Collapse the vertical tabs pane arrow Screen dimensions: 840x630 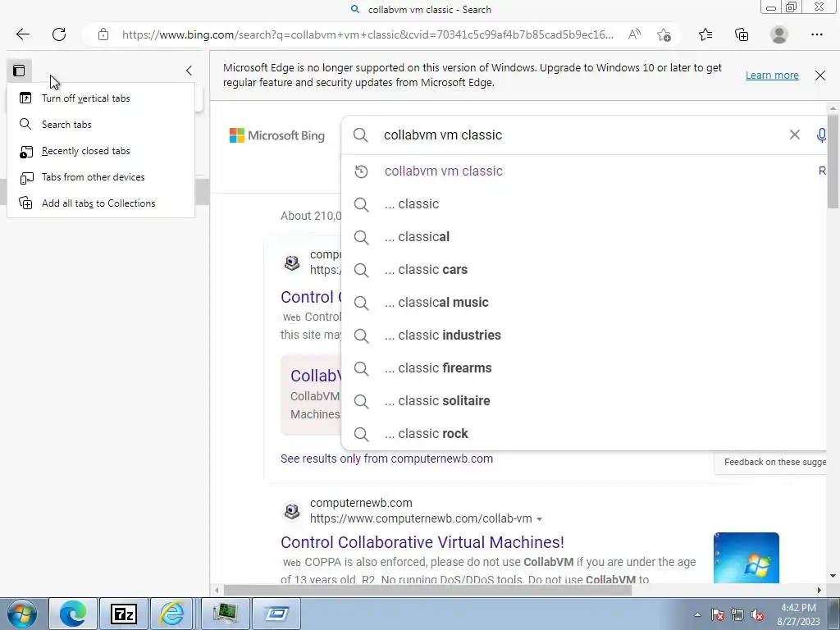pos(189,71)
